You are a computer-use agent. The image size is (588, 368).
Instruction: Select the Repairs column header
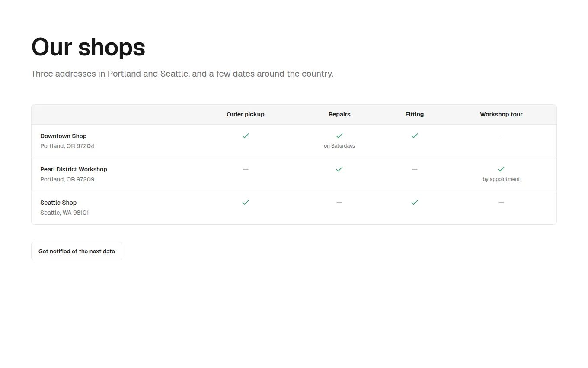pyautogui.click(x=339, y=114)
